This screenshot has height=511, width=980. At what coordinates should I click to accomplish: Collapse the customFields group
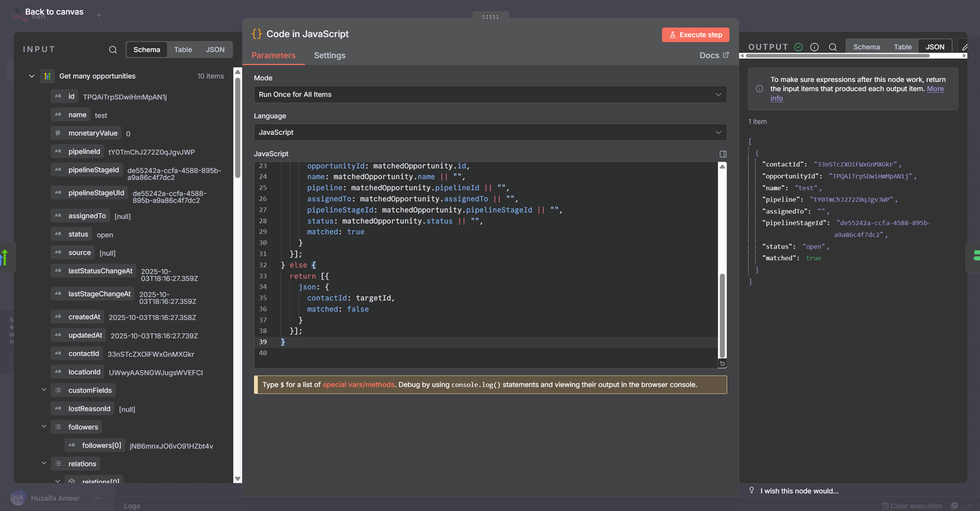[43, 390]
